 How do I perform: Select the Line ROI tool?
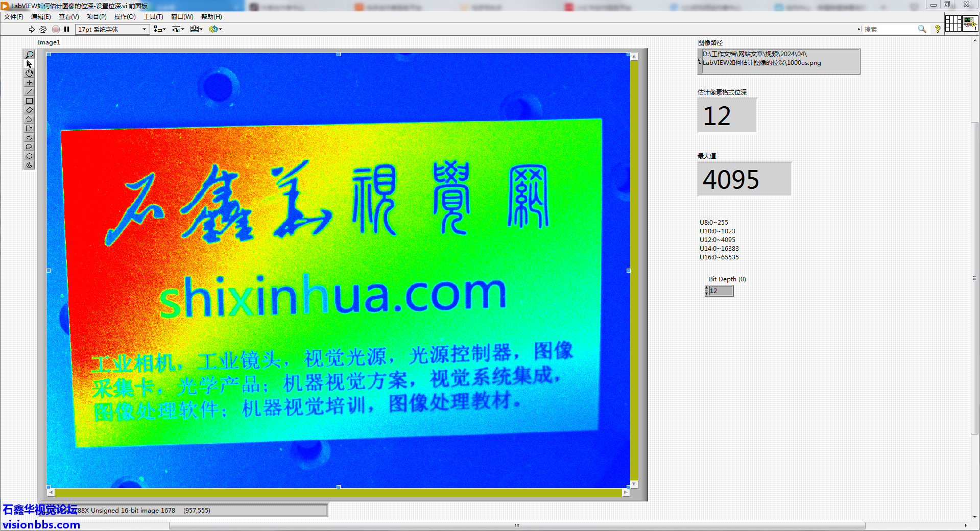pos(29,92)
